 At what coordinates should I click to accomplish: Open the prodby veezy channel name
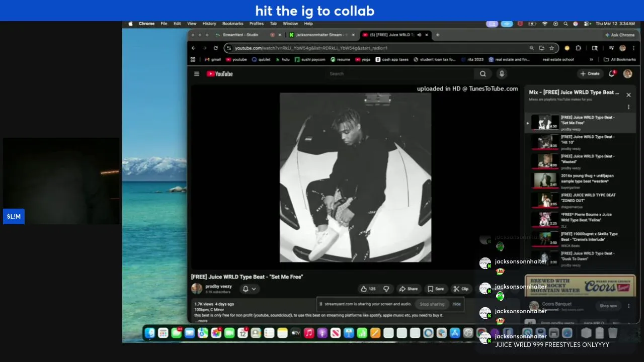[x=218, y=286]
